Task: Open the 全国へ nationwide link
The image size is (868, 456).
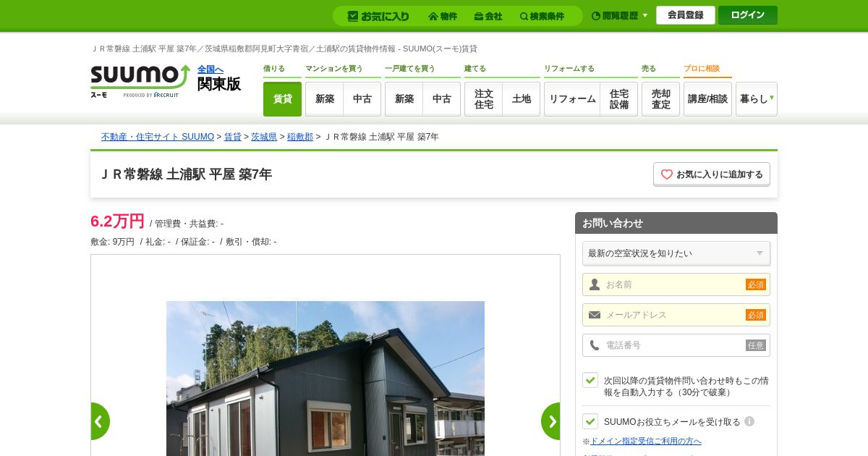Action: coord(210,69)
